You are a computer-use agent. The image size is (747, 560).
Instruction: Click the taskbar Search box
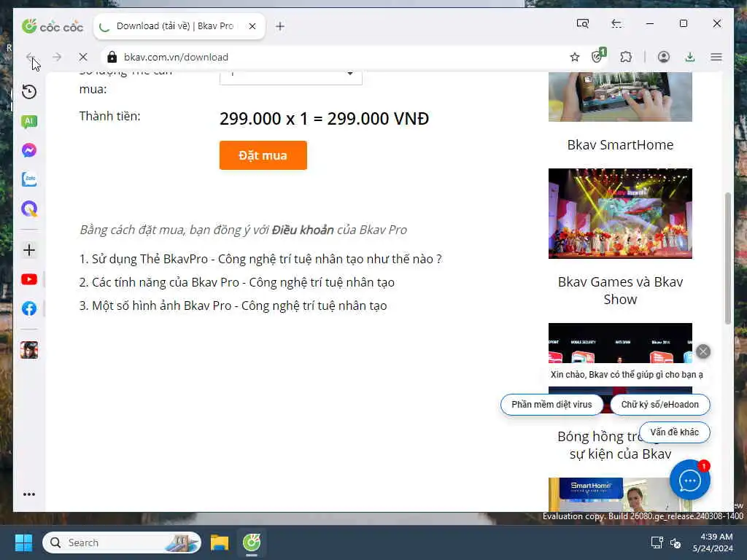pyautogui.click(x=122, y=542)
